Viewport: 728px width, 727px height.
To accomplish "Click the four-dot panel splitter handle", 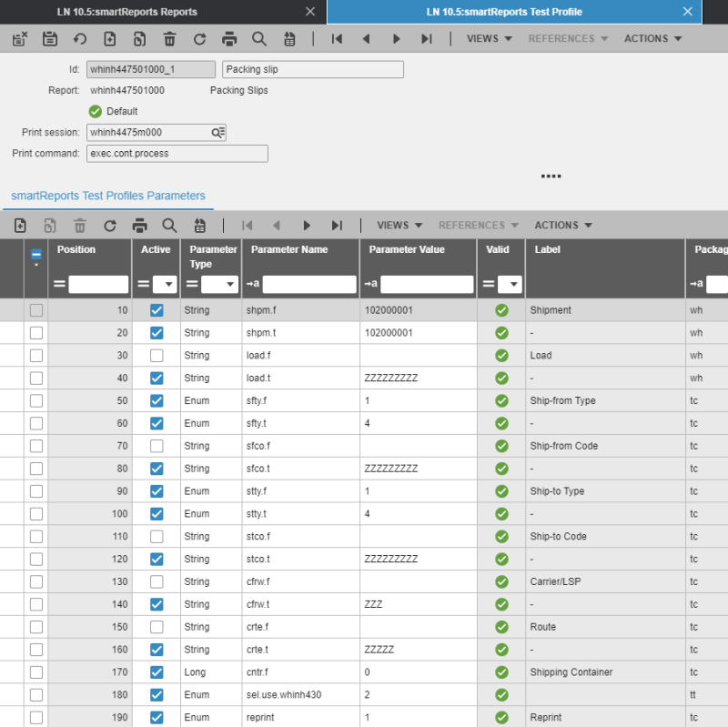I will (551, 177).
